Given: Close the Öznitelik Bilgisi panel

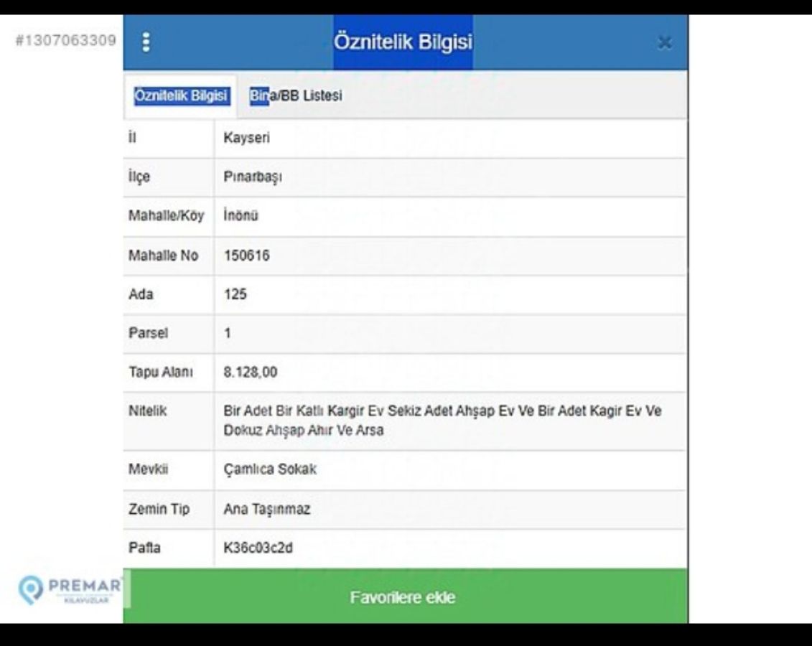Looking at the screenshot, I should [x=664, y=44].
